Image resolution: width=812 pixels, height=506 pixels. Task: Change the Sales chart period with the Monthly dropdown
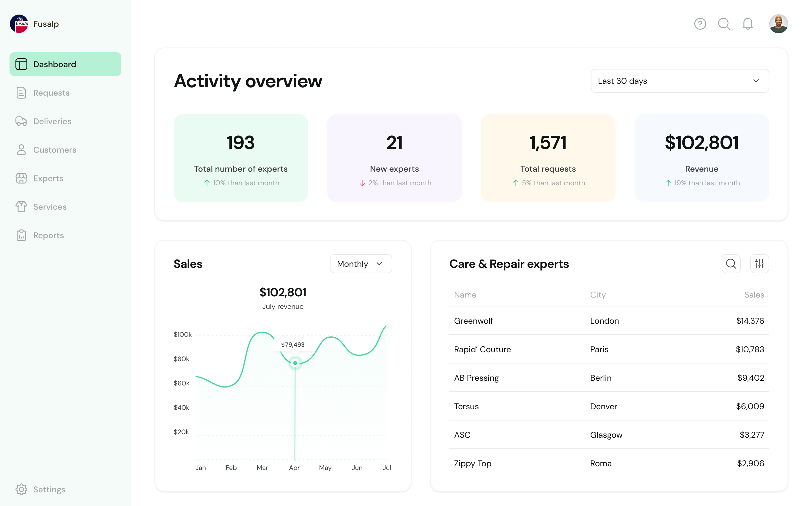pyautogui.click(x=361, y=264)
